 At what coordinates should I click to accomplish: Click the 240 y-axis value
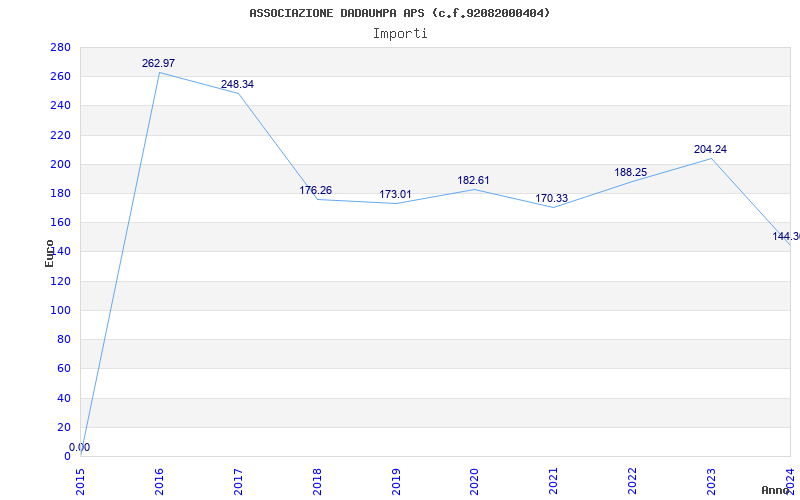(x=60, y=106)
